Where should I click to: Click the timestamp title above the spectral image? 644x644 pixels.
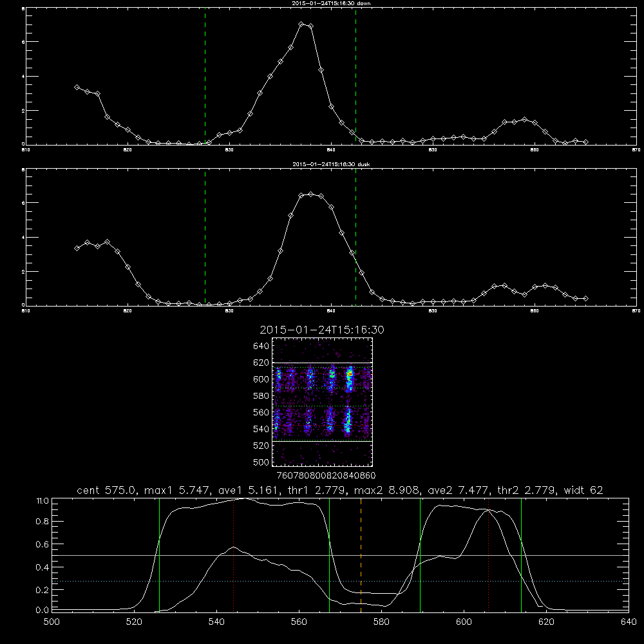point(322,330)
